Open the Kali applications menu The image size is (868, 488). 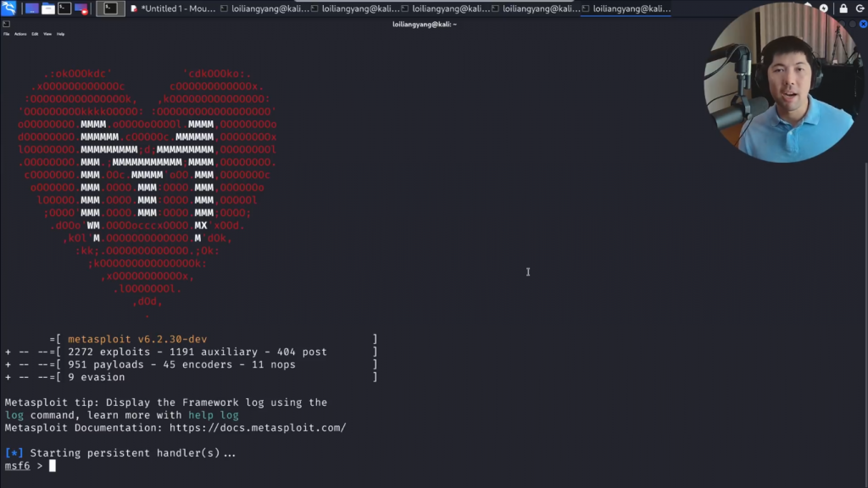(x=8, y=8)
